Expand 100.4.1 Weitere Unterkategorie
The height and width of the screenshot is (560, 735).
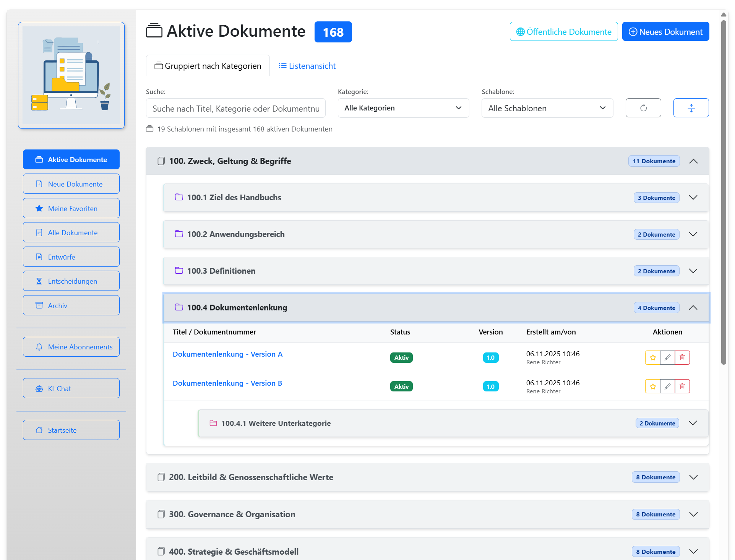point(693,423)
